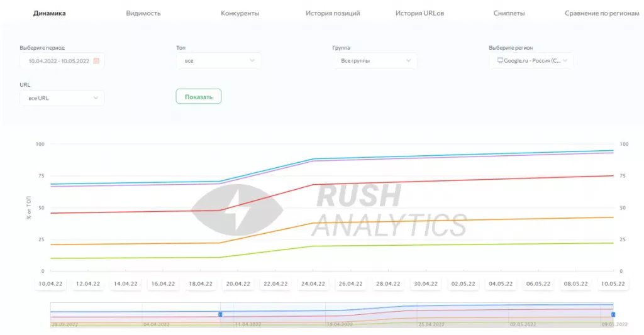This screenshot has height=335, width=644.
Task: Click the 24.04.22 date label on the axis
Action: pos(313,283)
